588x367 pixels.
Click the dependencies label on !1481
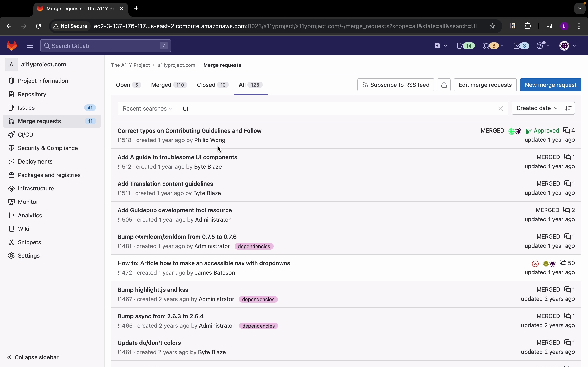click(254, 246)
